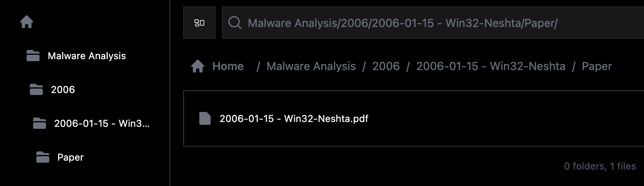Click the breadcrumb home icon
Screen dimensions: 644x186
(x=198, y=66)
